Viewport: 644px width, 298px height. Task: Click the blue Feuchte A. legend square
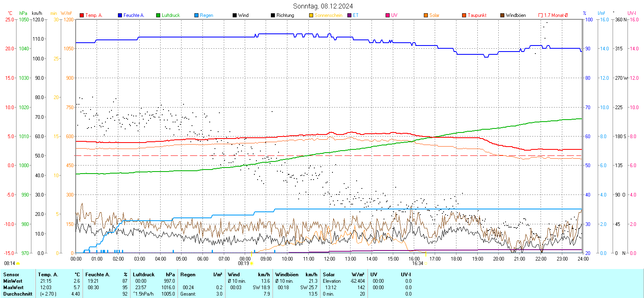coord(120,15)
